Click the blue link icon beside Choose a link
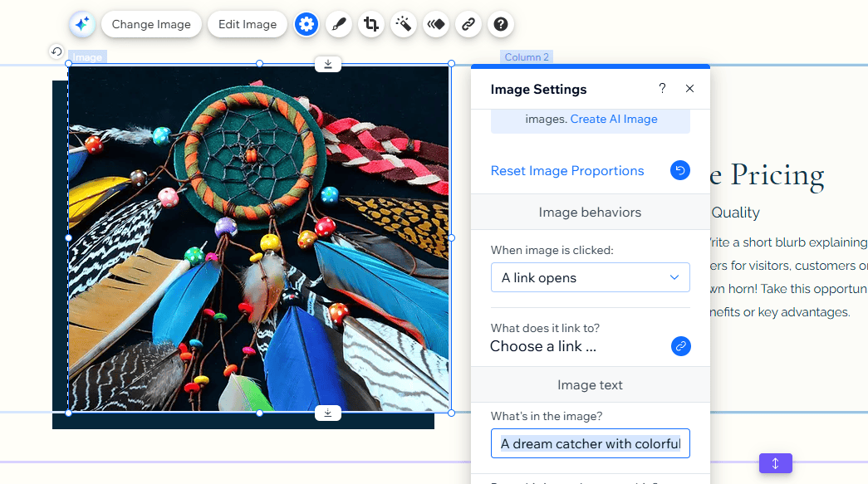This screenshot has height=484, width=868. [x=680, y=346]
